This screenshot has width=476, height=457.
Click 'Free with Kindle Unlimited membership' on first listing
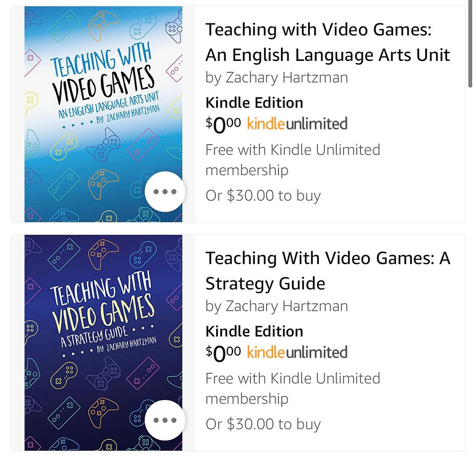pos(293,160)
